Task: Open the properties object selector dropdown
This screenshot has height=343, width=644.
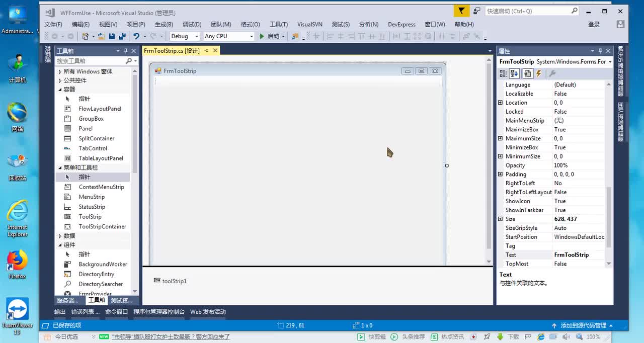Action: pyautogui.click(x=610, y=62)
